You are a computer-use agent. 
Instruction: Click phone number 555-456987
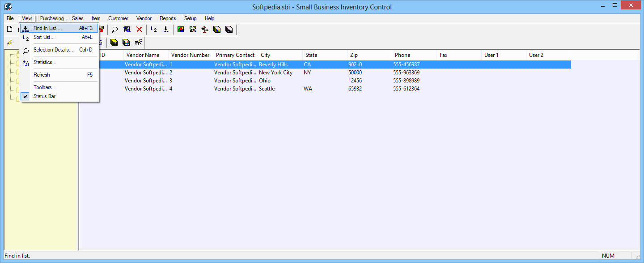406,65
